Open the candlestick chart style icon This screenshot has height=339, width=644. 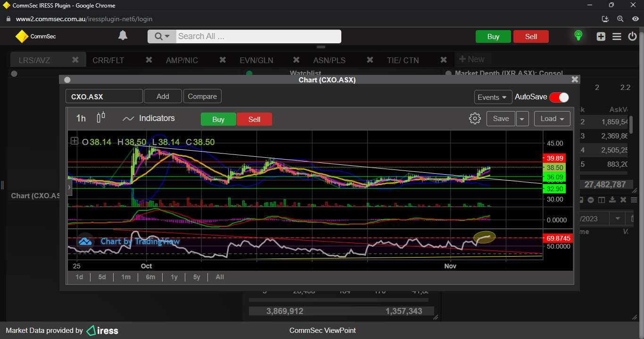100,118
